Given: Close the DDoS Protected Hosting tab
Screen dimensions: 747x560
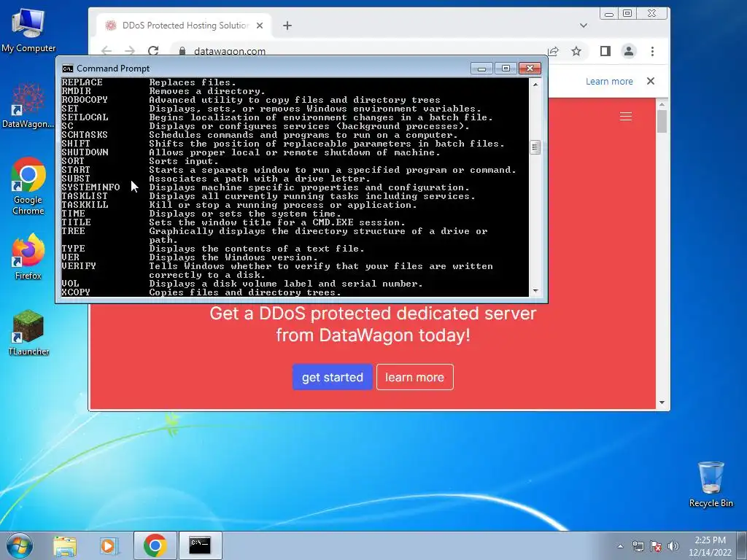Looking at the screenshot, I should 260,26.
